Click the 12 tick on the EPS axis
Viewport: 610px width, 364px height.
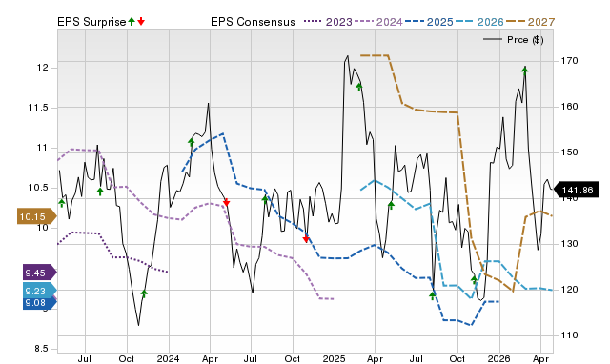43,68
